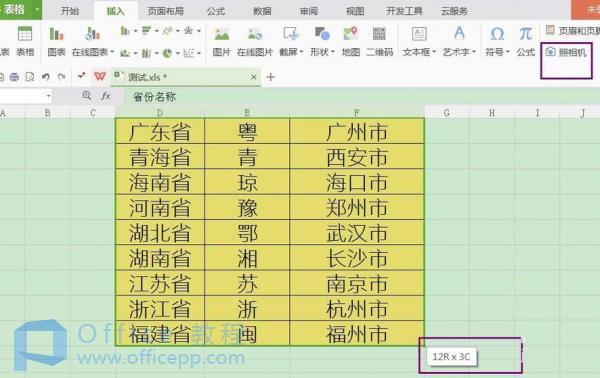Image resolution: width=600 pixels, height=378 pixels.
Task: Insert a 表格 table from the ribbon
Action: (x=25, y=40)
